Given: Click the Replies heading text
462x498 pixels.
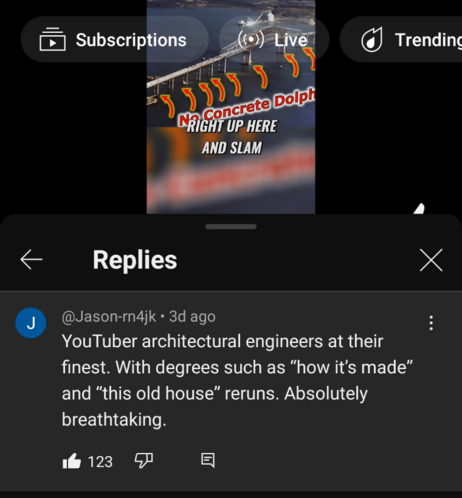Looking at the screenshot, I should tap(135, 260).
